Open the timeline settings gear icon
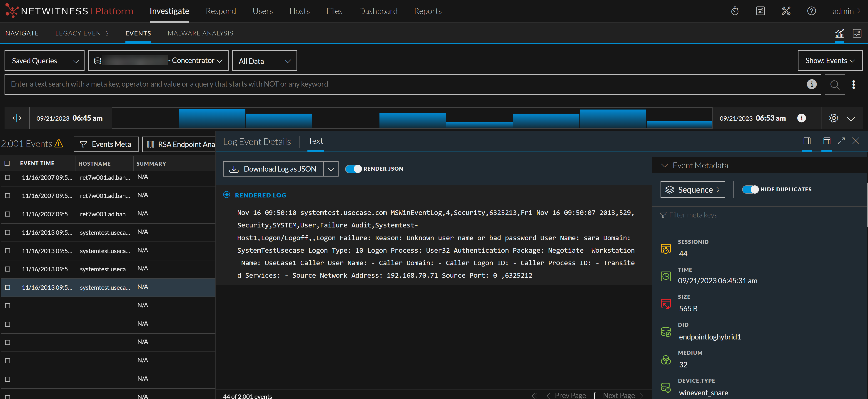The width and height of the screenshot is (868, 399). click(x=834, y=118)
